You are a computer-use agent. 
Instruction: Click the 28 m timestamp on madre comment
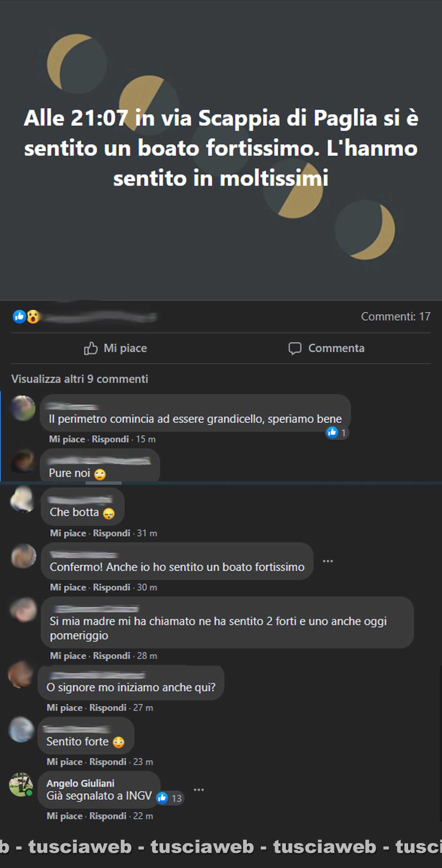click(x=147, y=656)
